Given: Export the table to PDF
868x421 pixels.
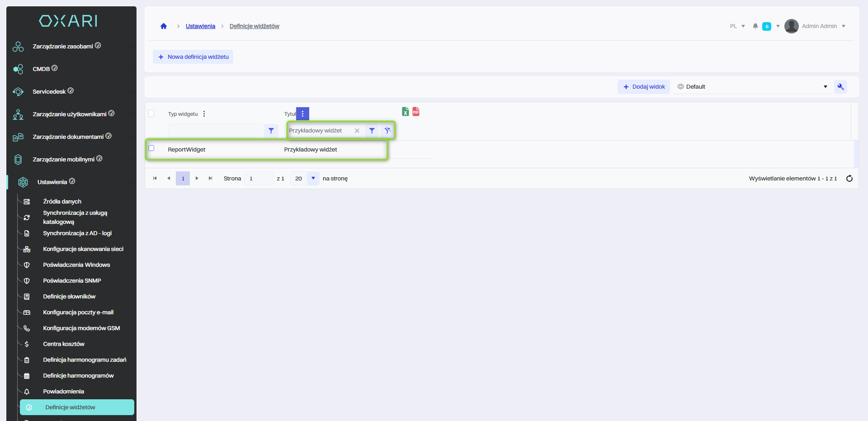Looking at the screenshot, I should 416,112.
